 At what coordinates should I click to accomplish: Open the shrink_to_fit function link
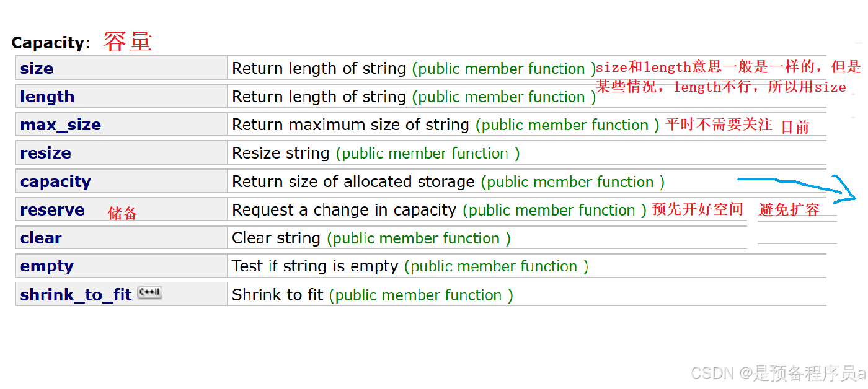click(76, 295)
